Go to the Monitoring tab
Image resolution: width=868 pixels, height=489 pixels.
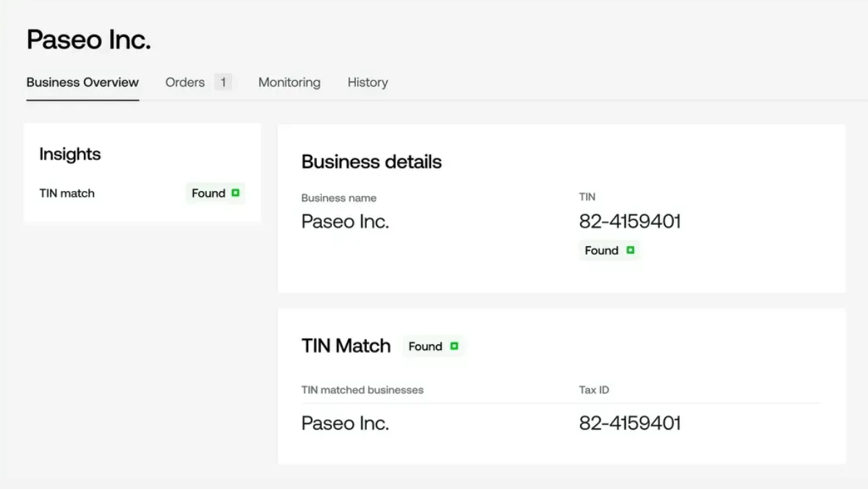pyautogui.click(x=289, y=82)
